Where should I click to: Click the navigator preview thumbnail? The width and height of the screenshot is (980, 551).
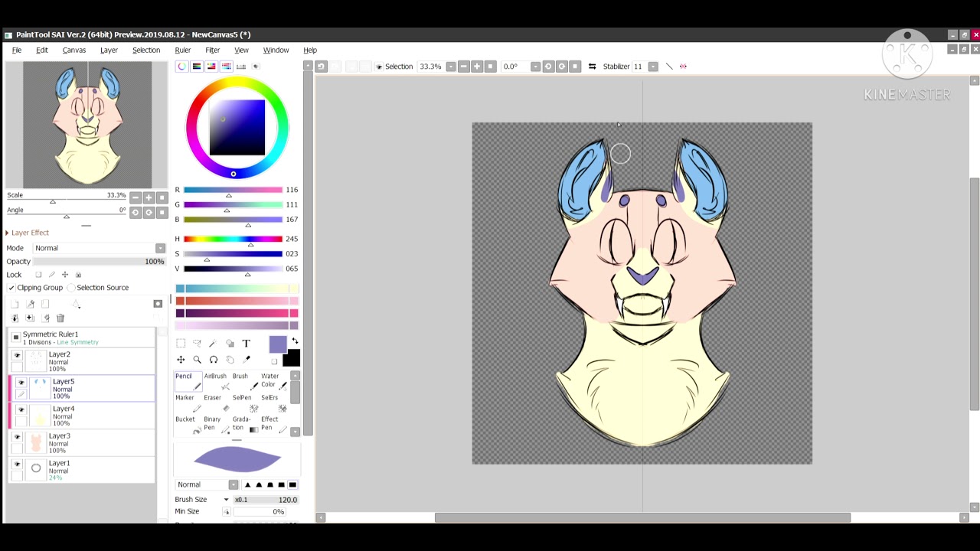[87, 125]
